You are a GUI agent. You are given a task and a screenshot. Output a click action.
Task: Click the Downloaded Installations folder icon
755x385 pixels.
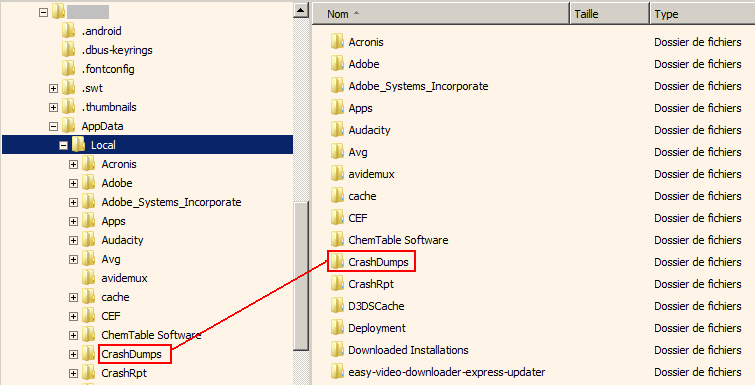[337, 350]
